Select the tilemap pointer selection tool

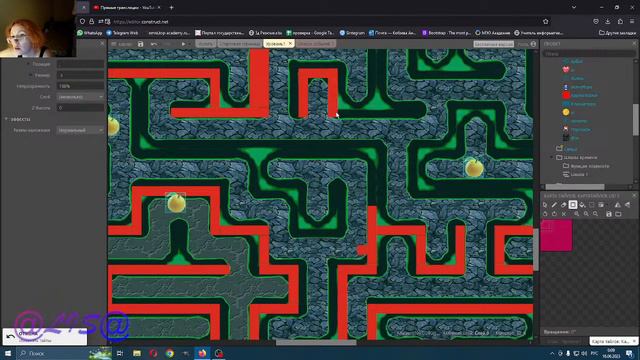click(545, 205)
